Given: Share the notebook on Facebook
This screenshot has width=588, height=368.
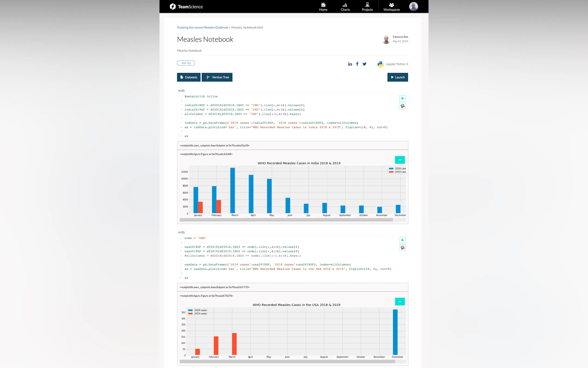Looking at the screenshot, I should click(x=357, y=64).
